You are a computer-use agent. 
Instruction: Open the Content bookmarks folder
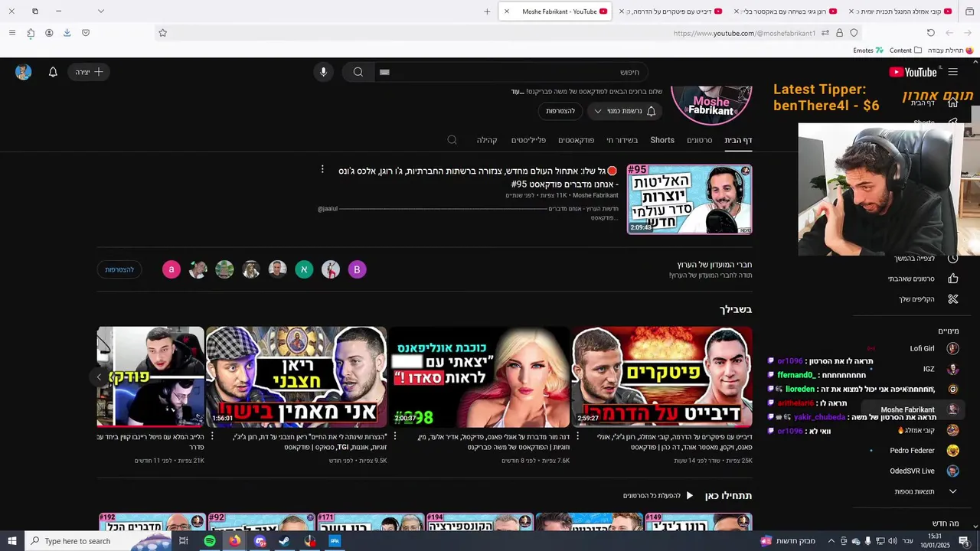[906, 51]
